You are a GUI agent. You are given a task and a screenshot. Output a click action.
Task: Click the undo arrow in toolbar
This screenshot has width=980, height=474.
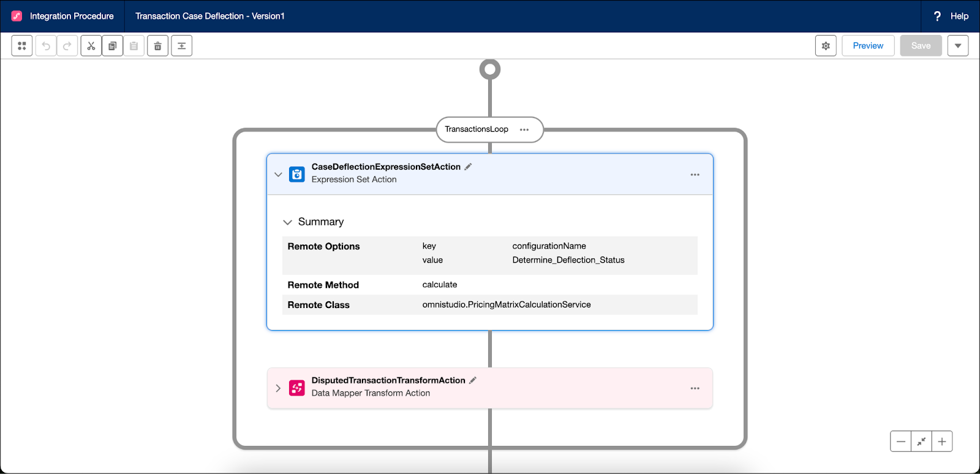coord(46,46)
